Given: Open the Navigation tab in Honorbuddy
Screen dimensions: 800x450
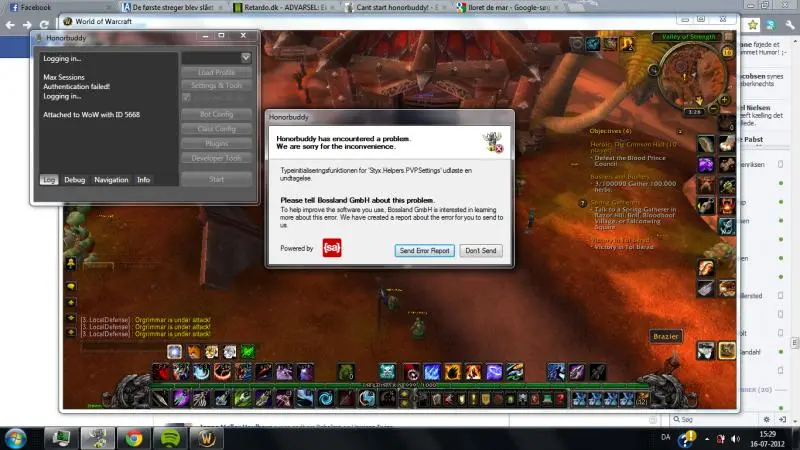Looking at the screenshot, I should [111, 180].
